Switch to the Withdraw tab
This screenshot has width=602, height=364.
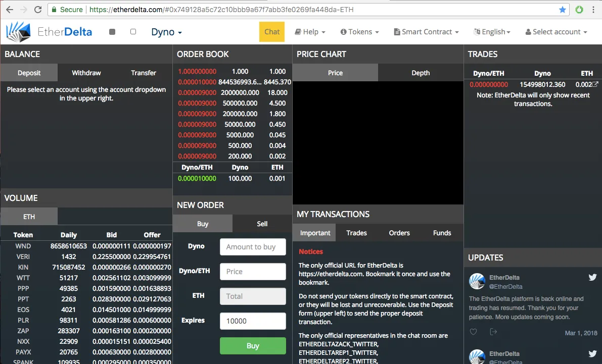click(86, 73)
